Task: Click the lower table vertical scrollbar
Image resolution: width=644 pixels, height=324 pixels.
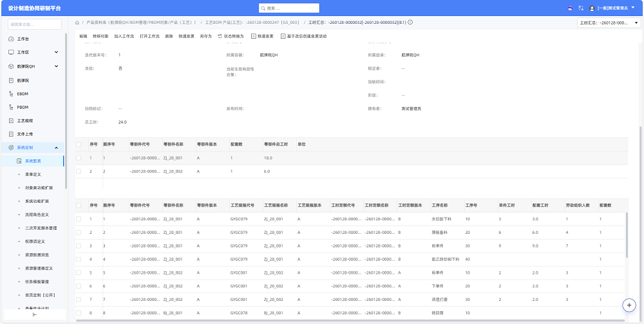Action: tap(627, 235)
